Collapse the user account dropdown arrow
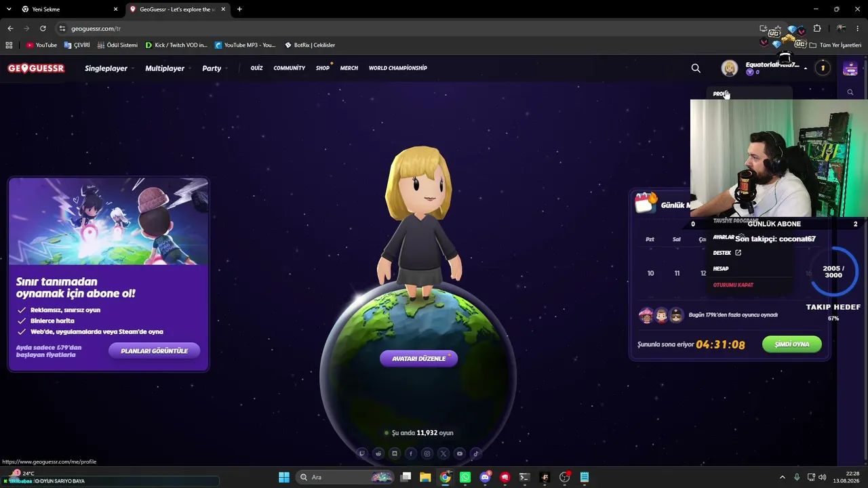This screenshot has width=868, height=488. [806, 68]
